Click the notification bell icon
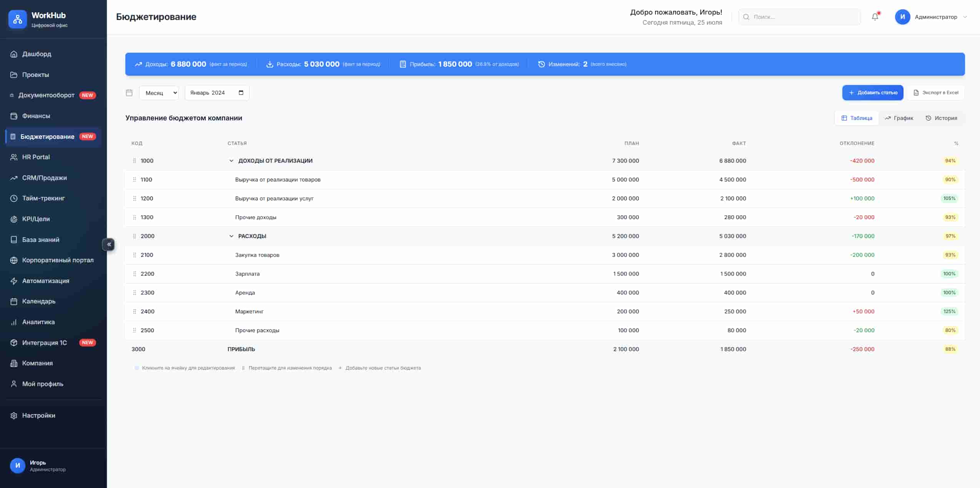This screenshot has height=488, width=980. (x=875, y=17)
